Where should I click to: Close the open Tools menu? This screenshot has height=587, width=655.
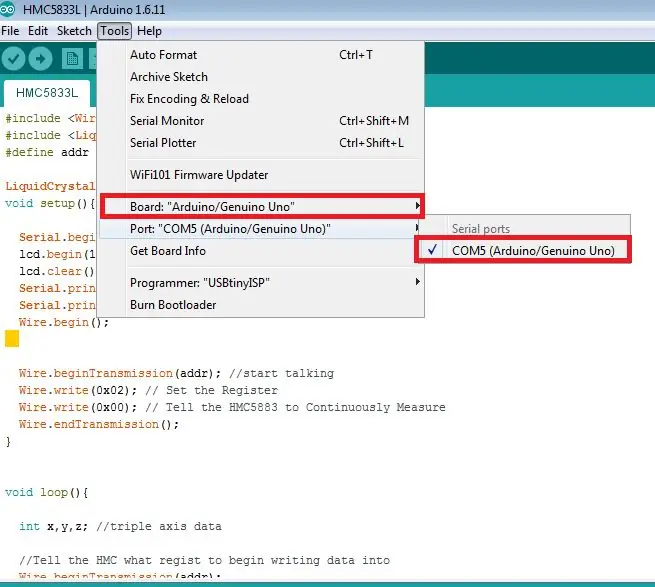114,31
